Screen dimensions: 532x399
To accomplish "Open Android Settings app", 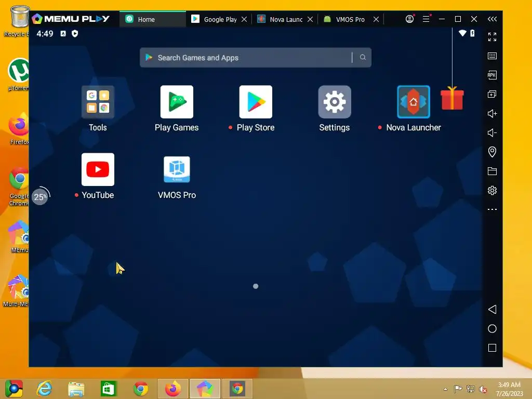I will [x=335, y=102].
